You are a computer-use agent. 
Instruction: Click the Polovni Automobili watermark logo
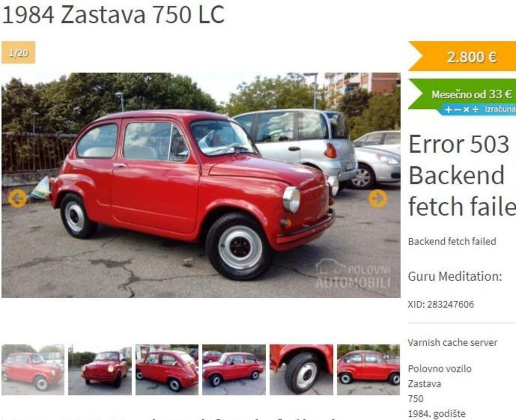point(353,274)
